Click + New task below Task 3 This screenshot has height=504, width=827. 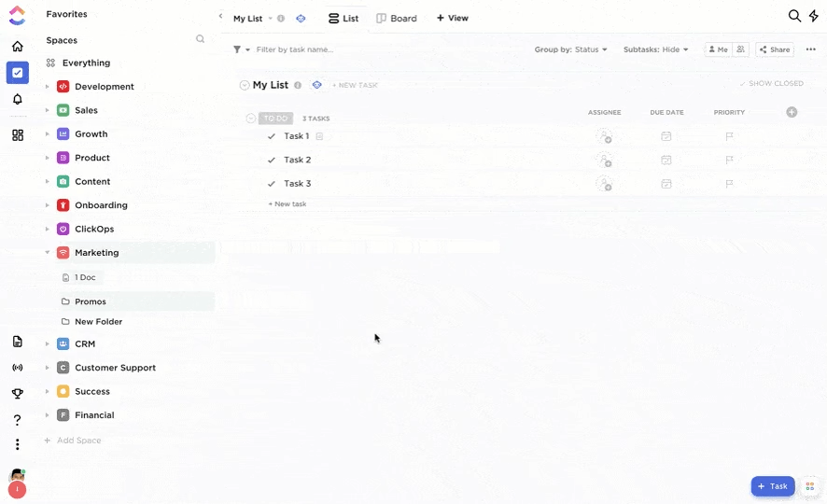[287, 204]
